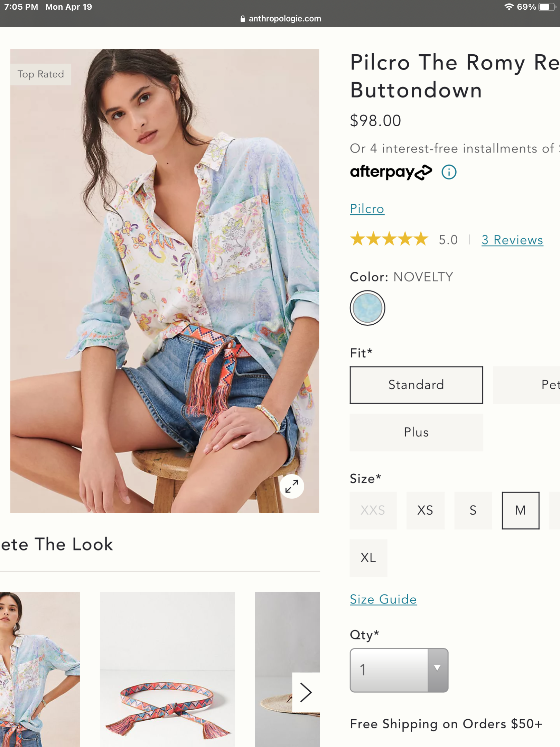560x747 pixels.
Task: Read the 3 Reviews link
Action: pyautogui.click(x=512, y=240)
